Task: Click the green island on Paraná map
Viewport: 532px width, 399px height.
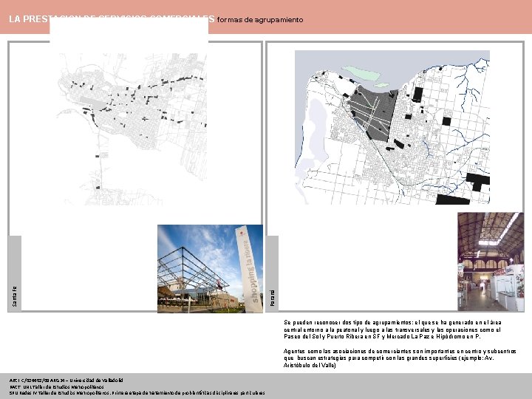Action: [361, 73]
